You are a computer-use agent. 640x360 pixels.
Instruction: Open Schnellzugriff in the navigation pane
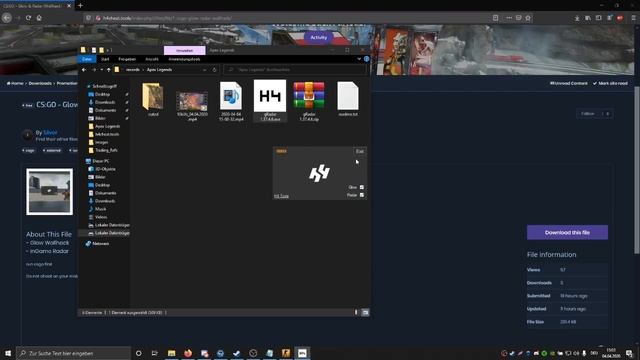104,86
